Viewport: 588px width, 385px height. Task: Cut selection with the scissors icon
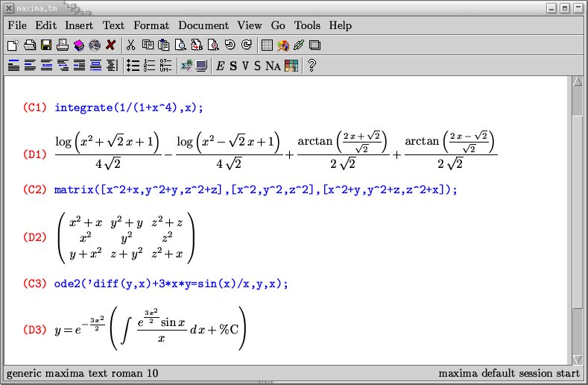pyautogui.click(x=130, y=45)
